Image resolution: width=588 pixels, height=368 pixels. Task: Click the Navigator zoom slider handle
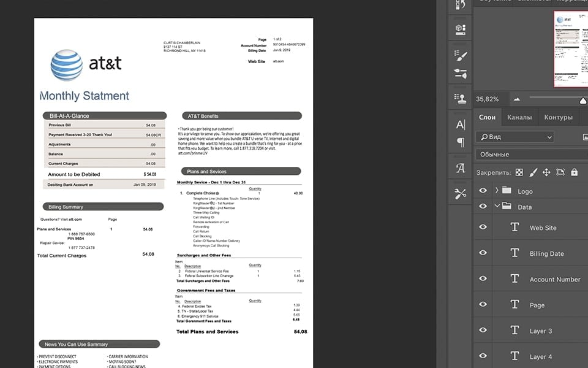click(x=583, y=100)
